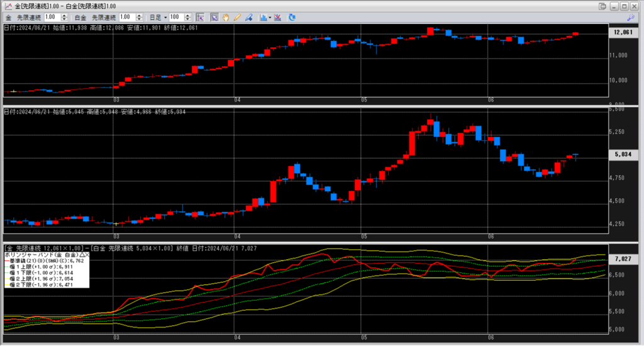Choose the pencil drawing tool
This screenshot has width=644, height=346.
click(237, 17)
